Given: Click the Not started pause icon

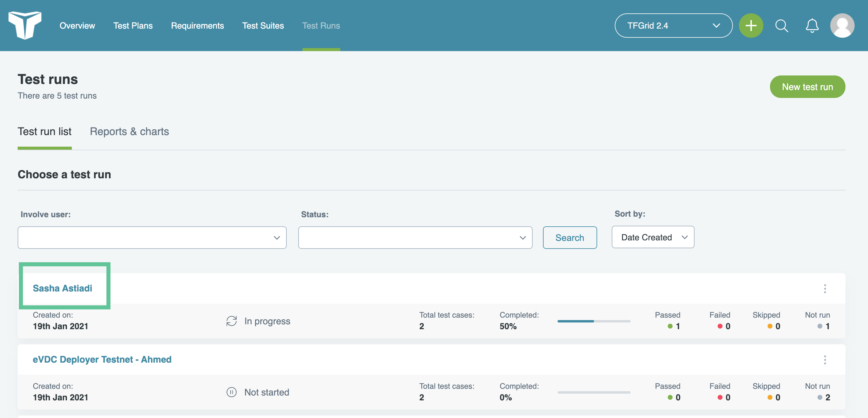Looking at the screenshot, I should coord(232,392).
